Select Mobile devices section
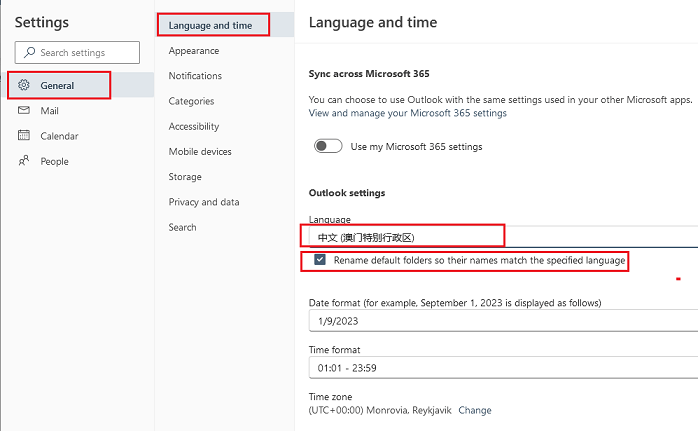 click(x=200, y=152)
